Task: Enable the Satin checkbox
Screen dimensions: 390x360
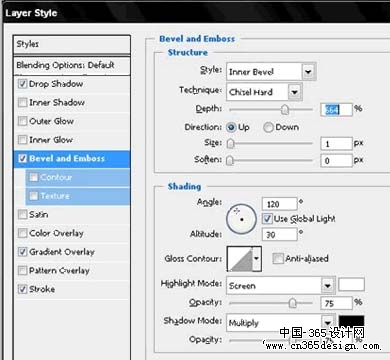Action: pyautogui.click(x=22, y=214)
